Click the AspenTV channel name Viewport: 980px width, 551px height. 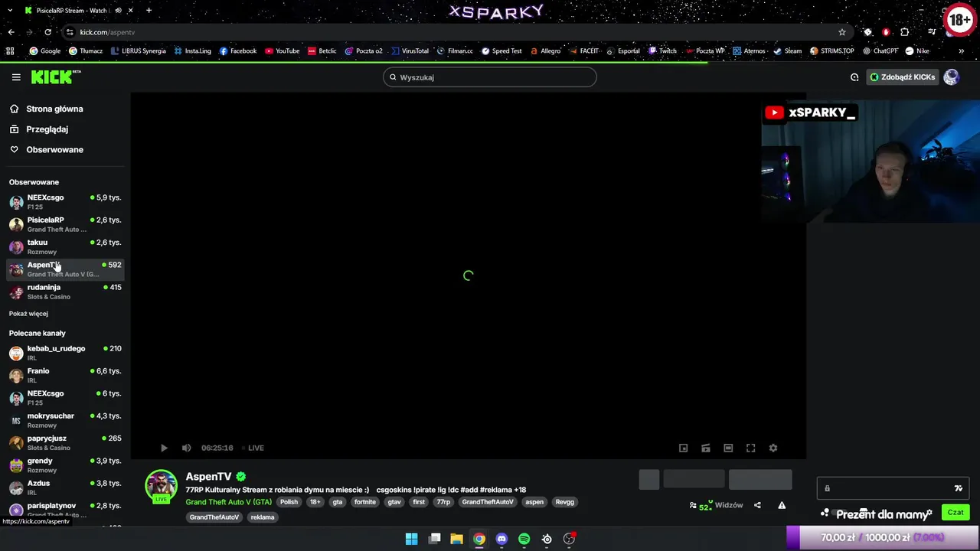208,477
